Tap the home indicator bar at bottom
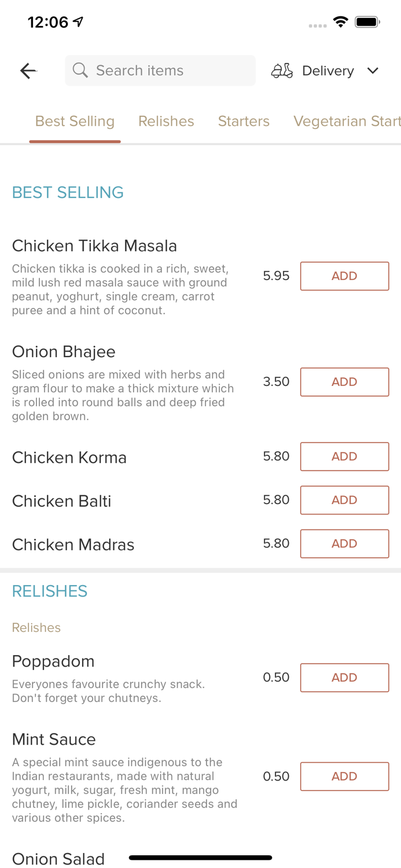401x868 pixels. point(200,858)
